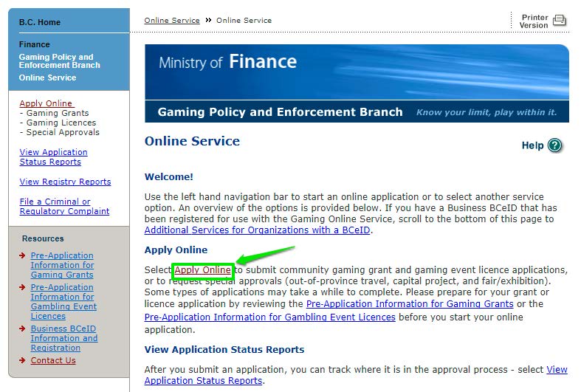Open File a Criminal or Regulatory Complaint
This screenshot has height=392, width=581.
point(64,207)
